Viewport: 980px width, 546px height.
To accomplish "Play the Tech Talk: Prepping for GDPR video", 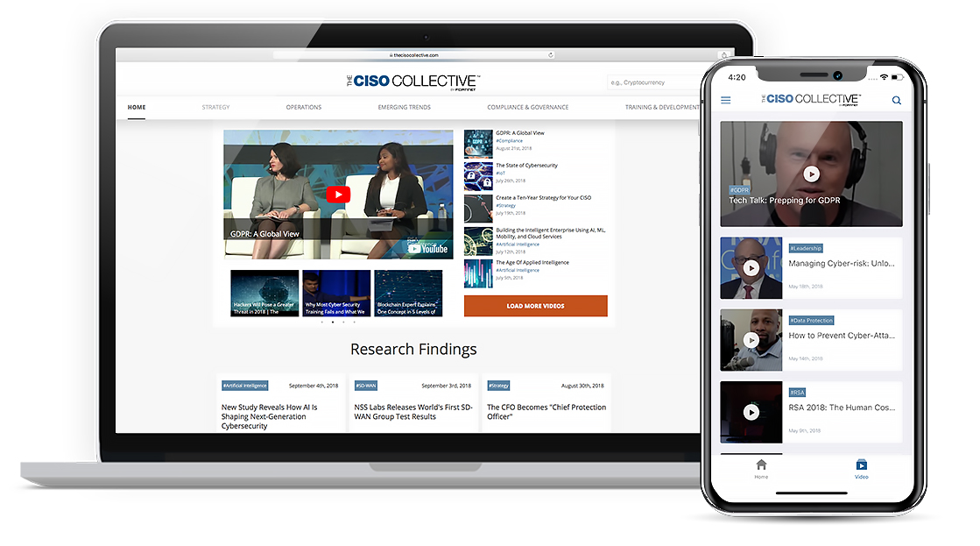I will [x=811, y=174].
